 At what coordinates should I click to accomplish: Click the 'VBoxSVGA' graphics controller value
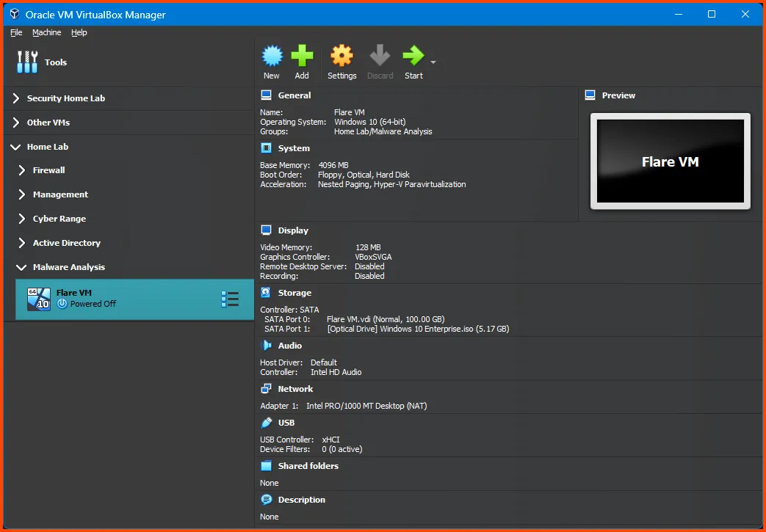click(373, 258)
